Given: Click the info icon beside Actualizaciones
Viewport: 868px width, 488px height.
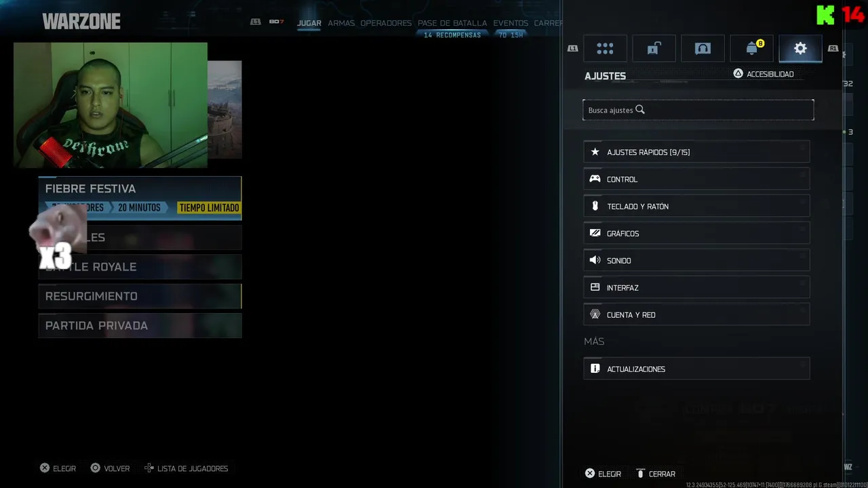Looking at the screenshot, I should point(595,369).
